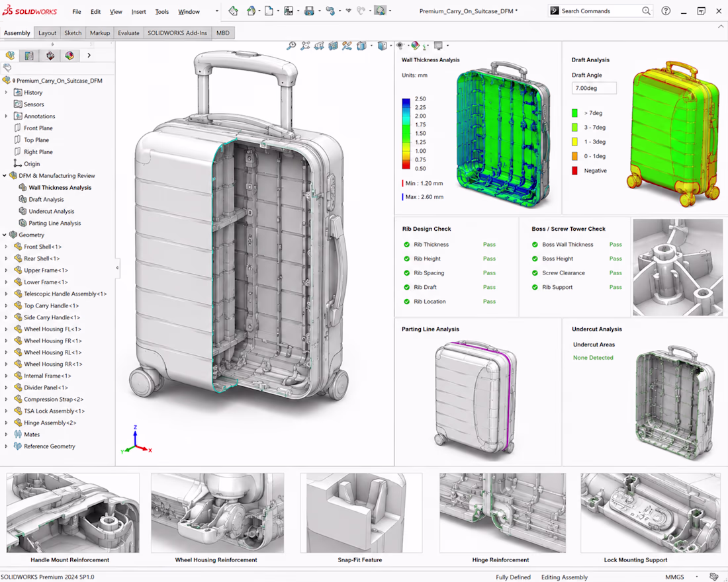Click the Zoom to Fit magnifier icon
The height and width of the screenshot is (582, 728).
point(291,46)
